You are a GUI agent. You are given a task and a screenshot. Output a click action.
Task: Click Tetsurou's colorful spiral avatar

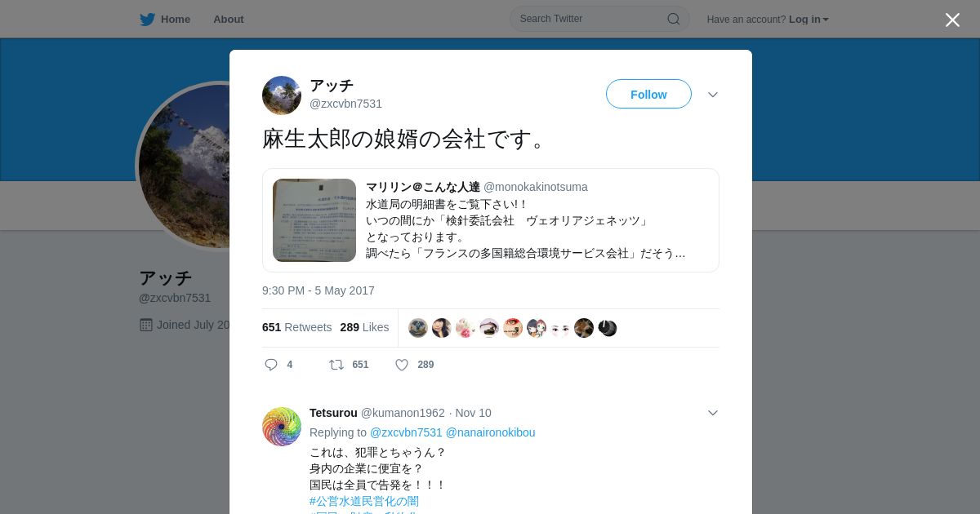282,427
